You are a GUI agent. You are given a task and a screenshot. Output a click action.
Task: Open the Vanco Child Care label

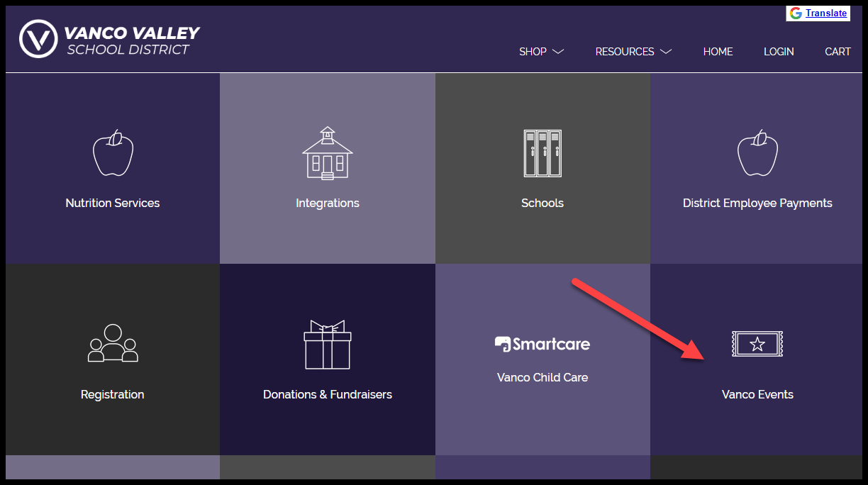tap(542, 378)
